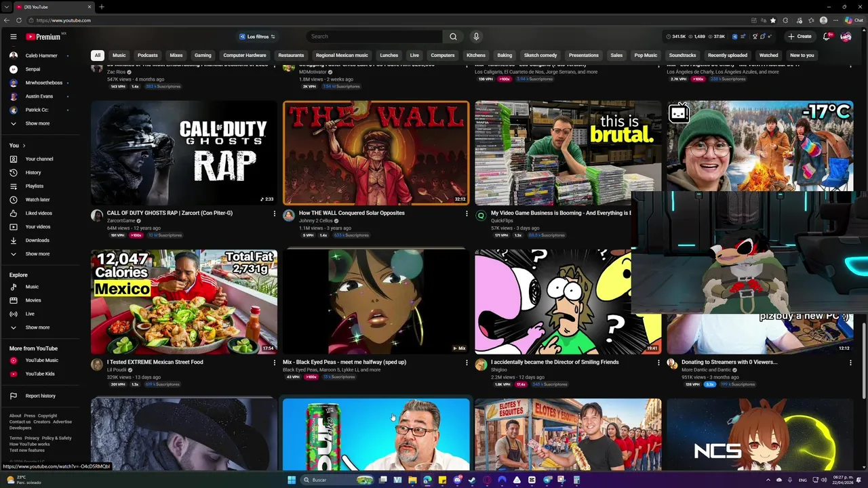Open options menu for Black Eyed Peas mix

pyautogui.click(x=467, y=363)
